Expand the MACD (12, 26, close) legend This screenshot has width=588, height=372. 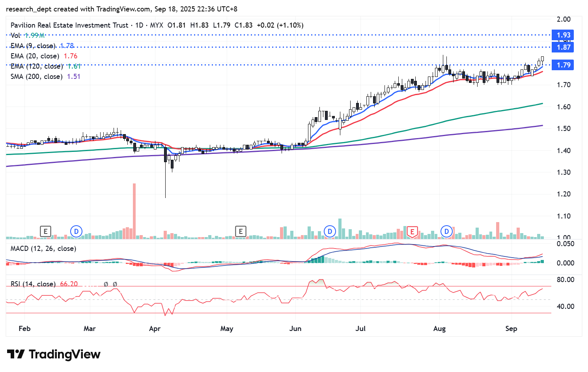pyautogui.click(x=43, y=249)
